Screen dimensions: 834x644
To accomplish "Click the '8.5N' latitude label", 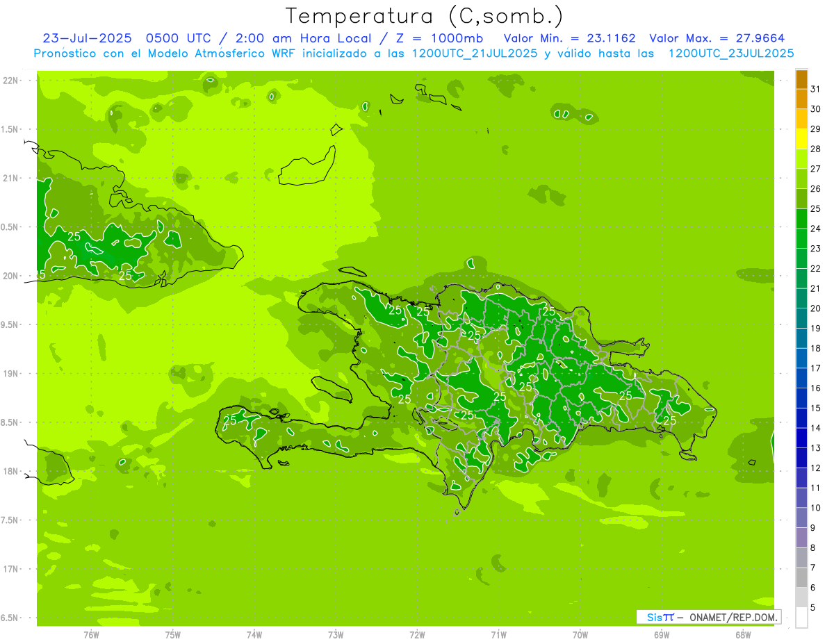I will [10, 422].
